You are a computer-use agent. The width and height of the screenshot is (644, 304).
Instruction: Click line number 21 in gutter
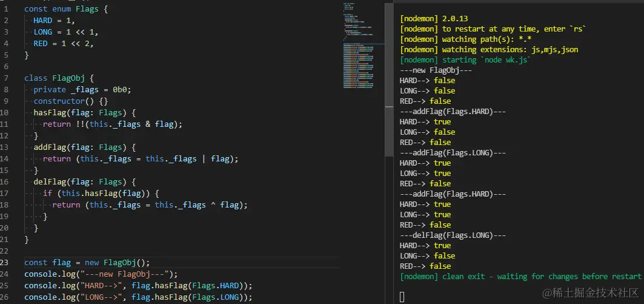click(x=4, y=239)
